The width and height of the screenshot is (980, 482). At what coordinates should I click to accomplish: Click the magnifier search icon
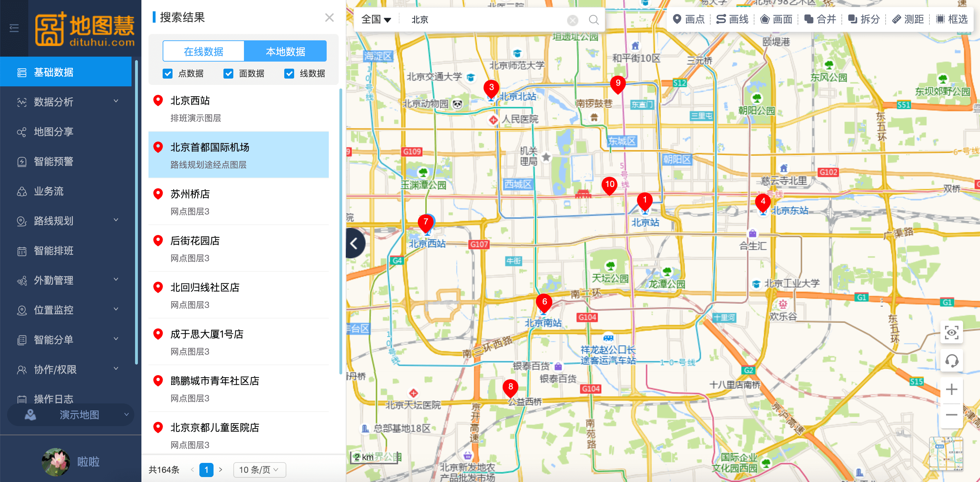(594, 19)
